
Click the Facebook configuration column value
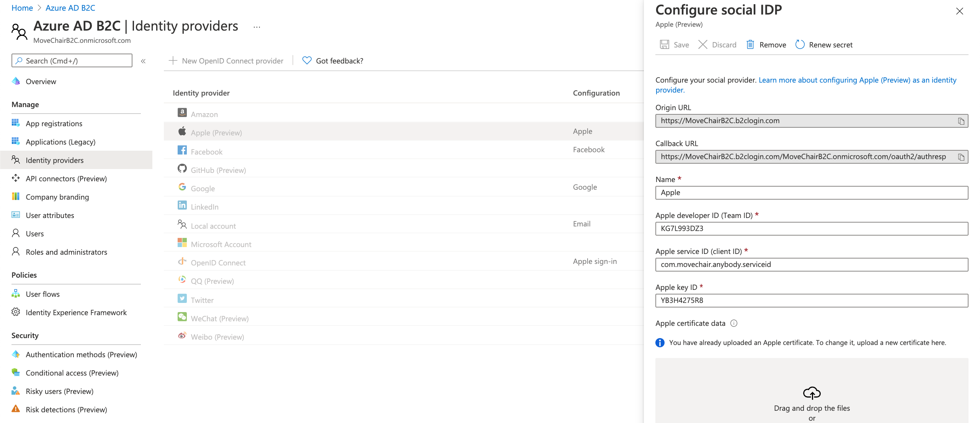tap(589, 150)
